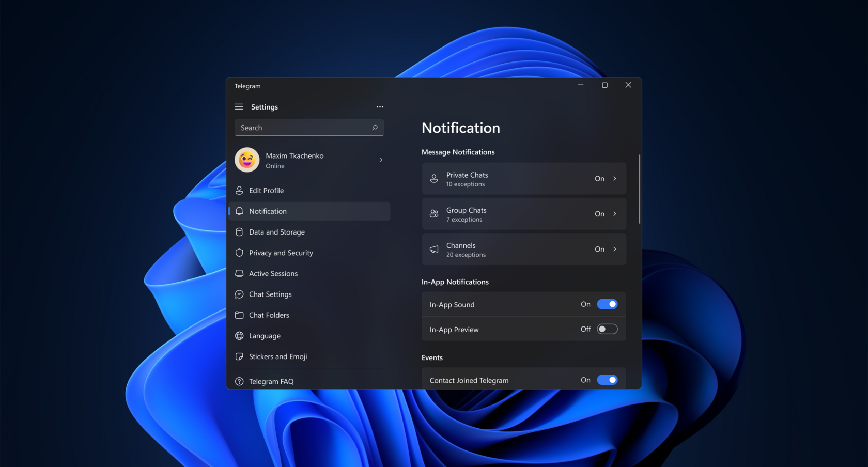
Task: Click the Search input field
Action: coord(309,128)
